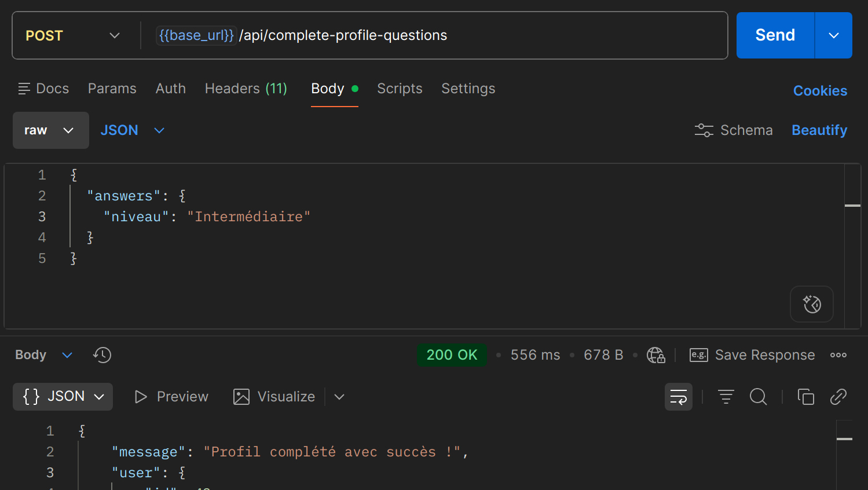Click the "message" key in response
Screen dimensions: 868x490
pos(148,452)
